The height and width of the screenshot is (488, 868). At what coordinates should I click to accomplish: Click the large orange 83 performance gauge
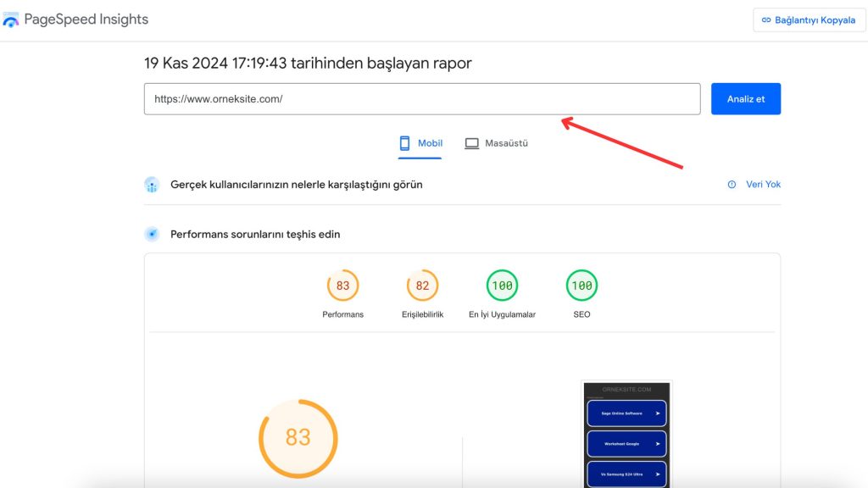pyautogui.click(x=298, y=438)
